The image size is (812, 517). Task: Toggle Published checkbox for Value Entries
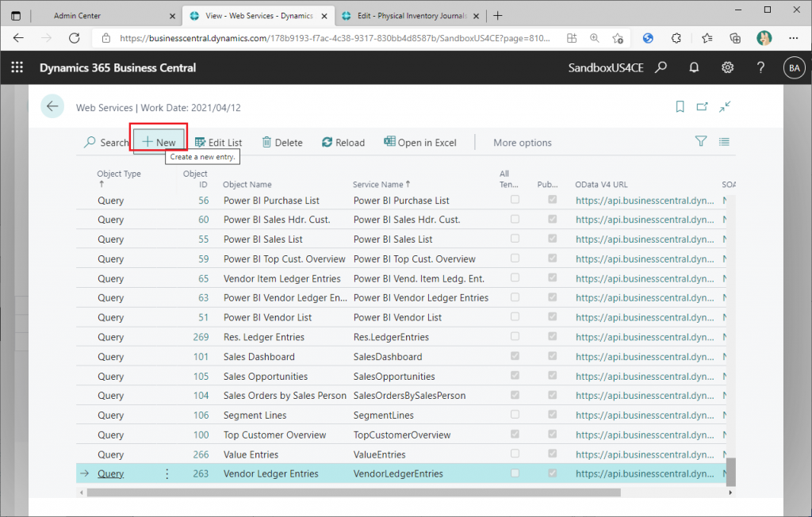pos(553,454)
